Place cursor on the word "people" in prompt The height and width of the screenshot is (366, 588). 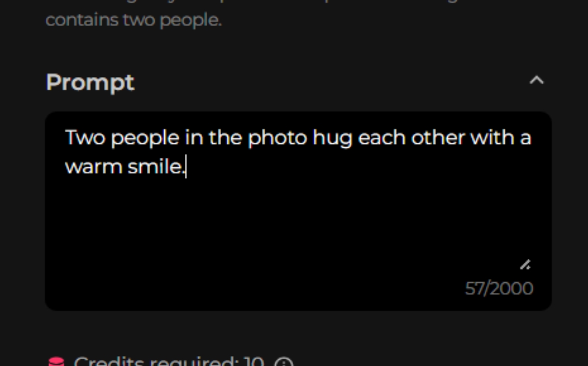click(x=145, y=139)
